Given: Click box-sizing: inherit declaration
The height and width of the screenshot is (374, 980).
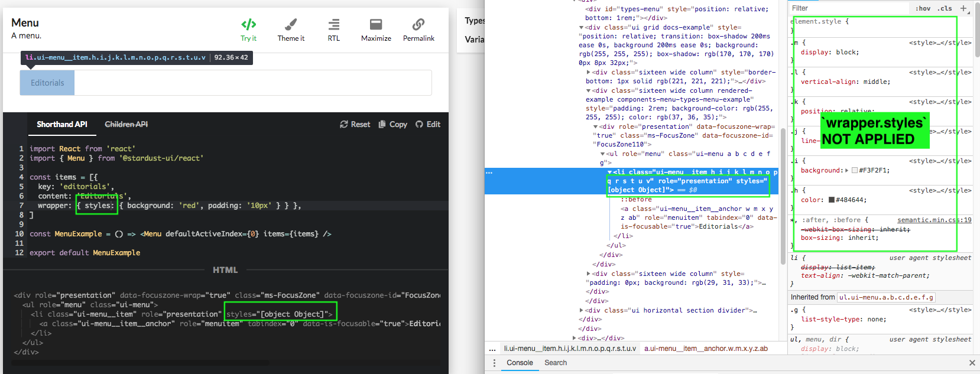Looking at the screenshot, I should point(839,238).
